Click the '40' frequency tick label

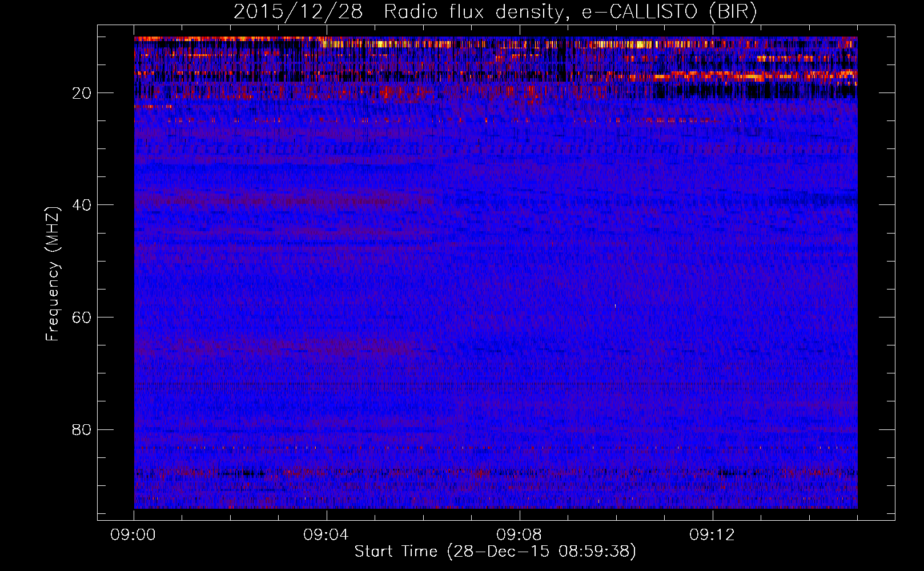pos(82,205)
